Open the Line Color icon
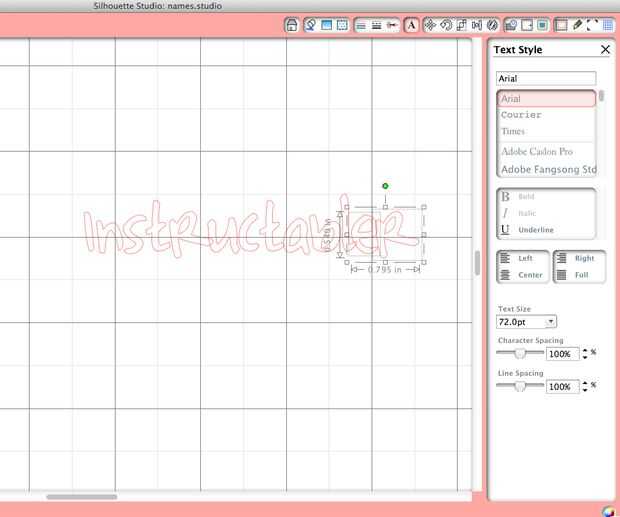 click(x=361, y=26)
